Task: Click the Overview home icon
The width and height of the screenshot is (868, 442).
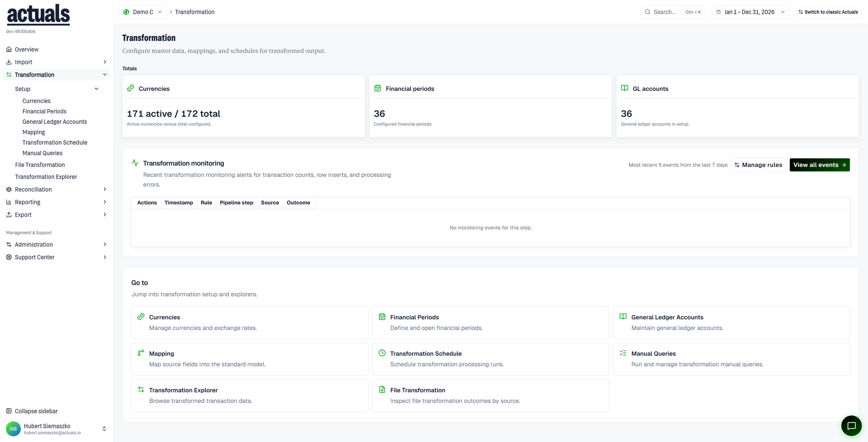Action: [x=9, y=50]
